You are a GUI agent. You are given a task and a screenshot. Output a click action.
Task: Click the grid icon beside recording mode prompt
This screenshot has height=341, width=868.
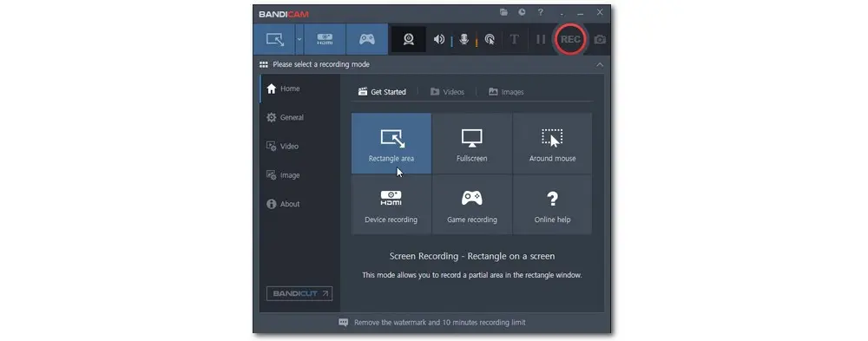264,65
